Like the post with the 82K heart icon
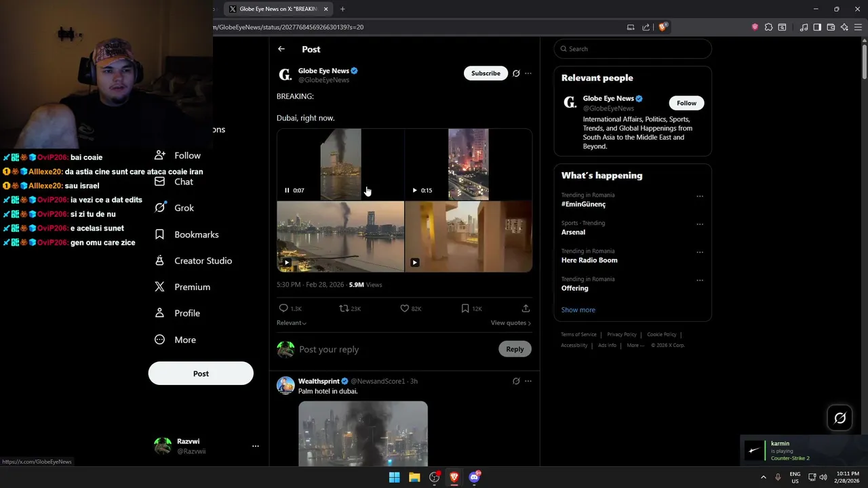Image resolution: width=868 pixels, height=488 pixels. click(404, 308)
